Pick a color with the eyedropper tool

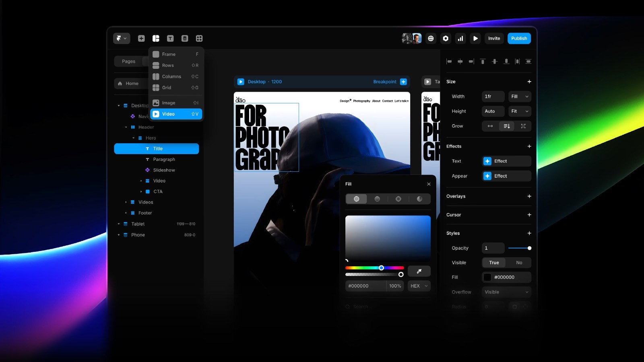click(x=419, y=271)
